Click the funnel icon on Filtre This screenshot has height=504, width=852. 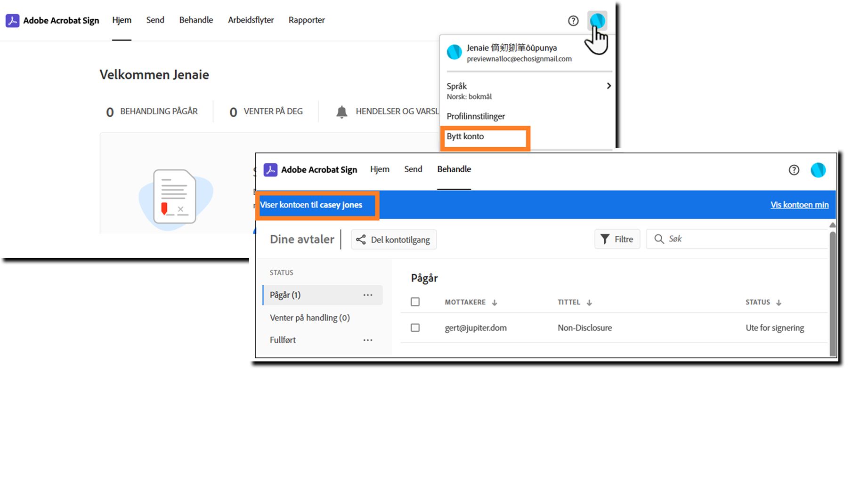click(605, 239)
